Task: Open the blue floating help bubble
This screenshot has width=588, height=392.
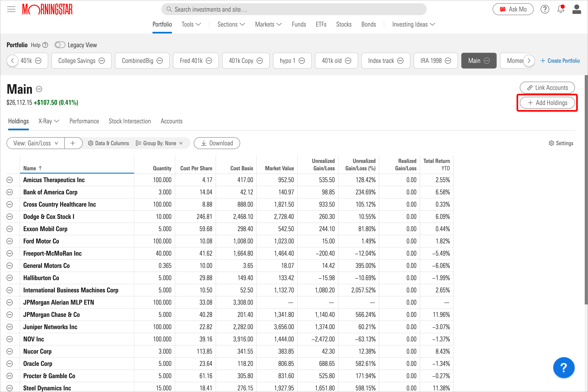Action: pos(563,367)
